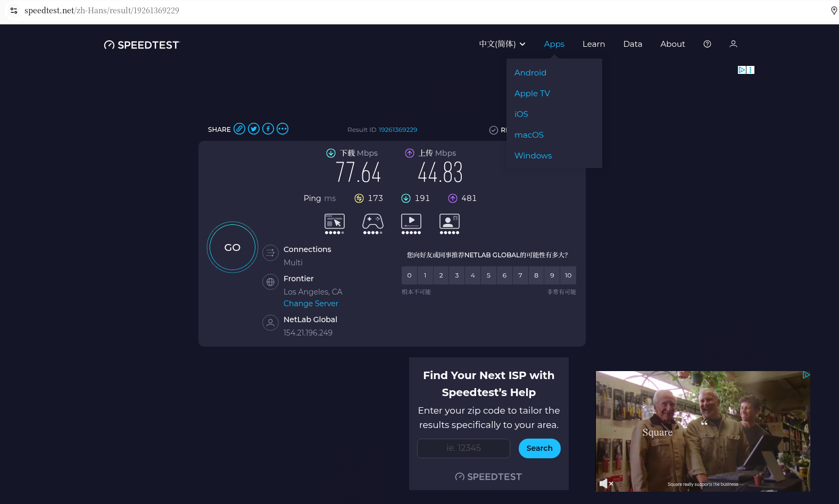Click the download arrow icon
The height and width of the screenshot is (504, 839).
click(331, 153)
